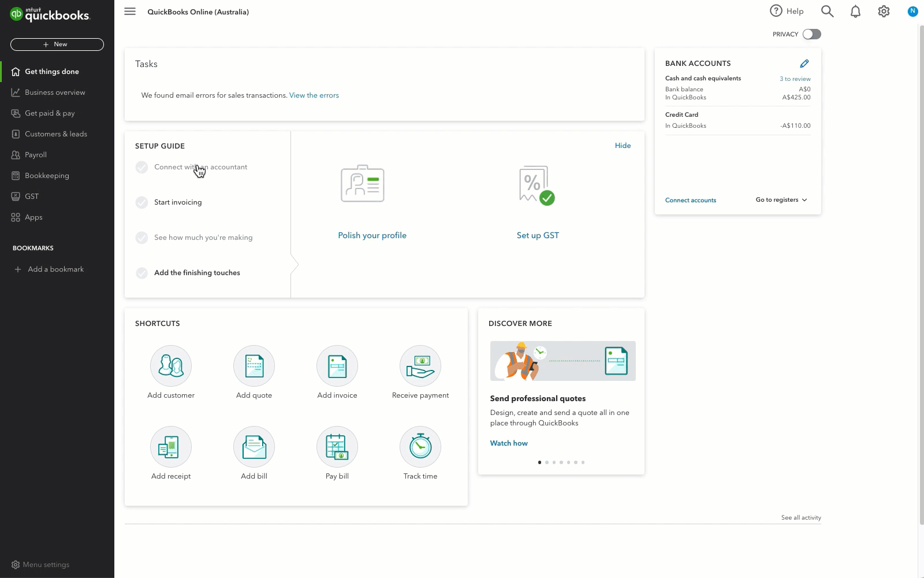The height and width of the screenshot is (578, 924).
Task: Open the settings gear icon
Action: click(x=883, y=11)
